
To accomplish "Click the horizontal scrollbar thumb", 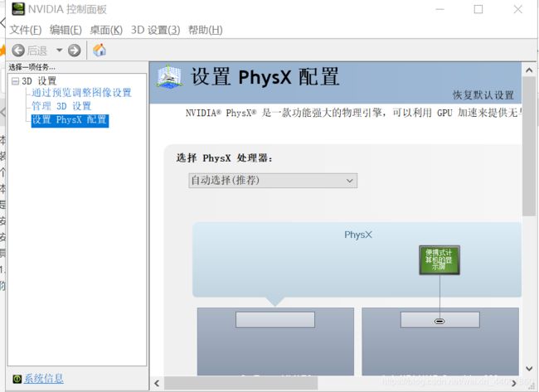I will (x=241, y=383).
